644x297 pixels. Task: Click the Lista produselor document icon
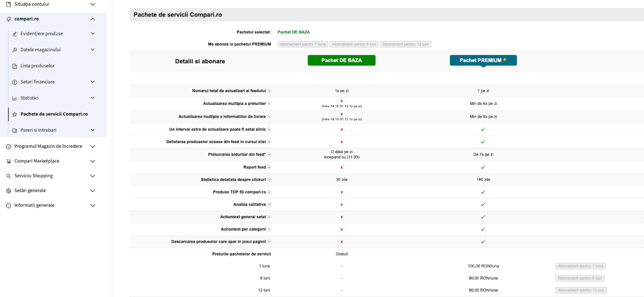click(14, 66)
